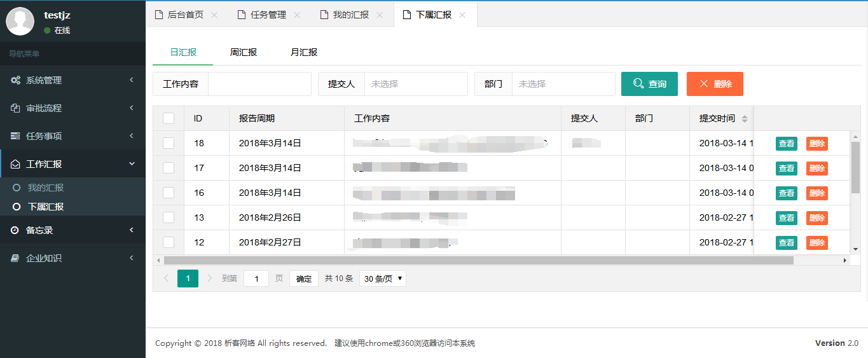
Task: Click the user avatar for testjz
Action: pyautogui.click(x=20, y=21)
